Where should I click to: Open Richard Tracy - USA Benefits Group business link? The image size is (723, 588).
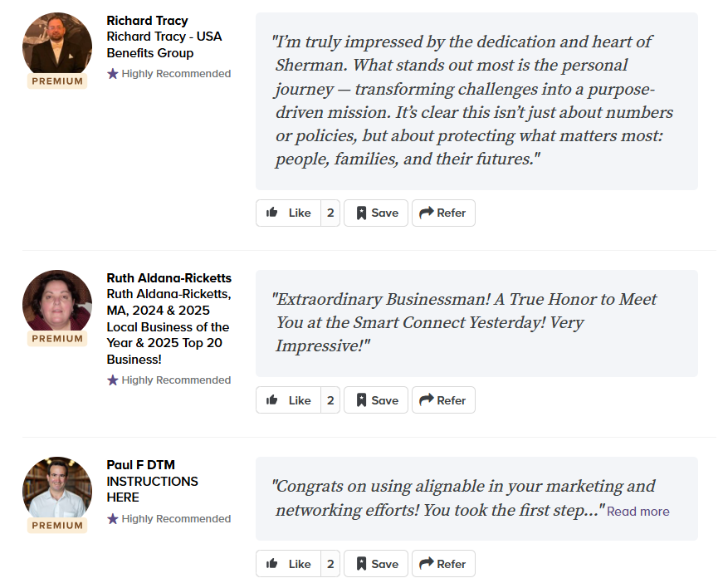164,45
